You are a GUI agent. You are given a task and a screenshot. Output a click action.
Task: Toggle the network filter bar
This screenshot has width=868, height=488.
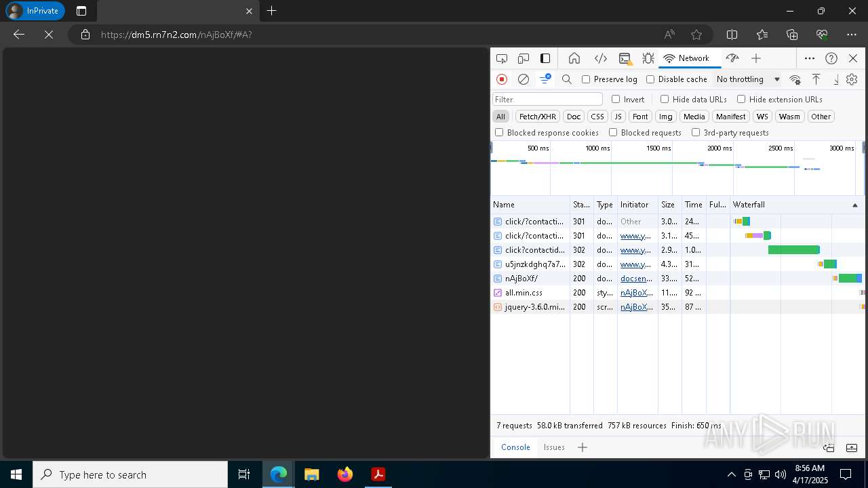coord(545,79)
